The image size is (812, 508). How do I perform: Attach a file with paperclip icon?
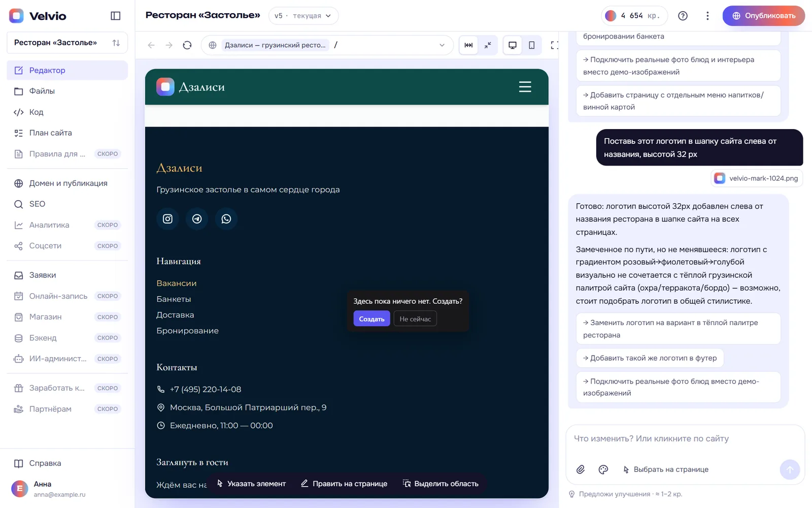[581, 469]
